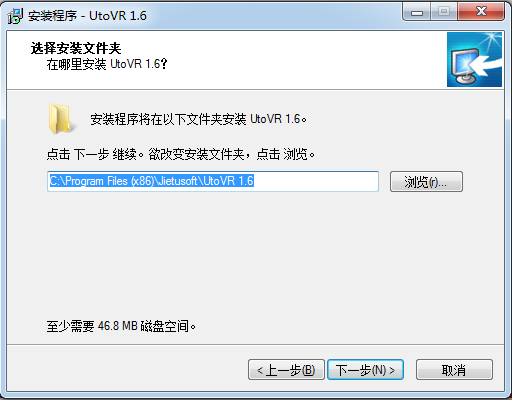
Task: Cancel installation with the 取消 button
Action: pyautogui.click(x=454, y=370)
